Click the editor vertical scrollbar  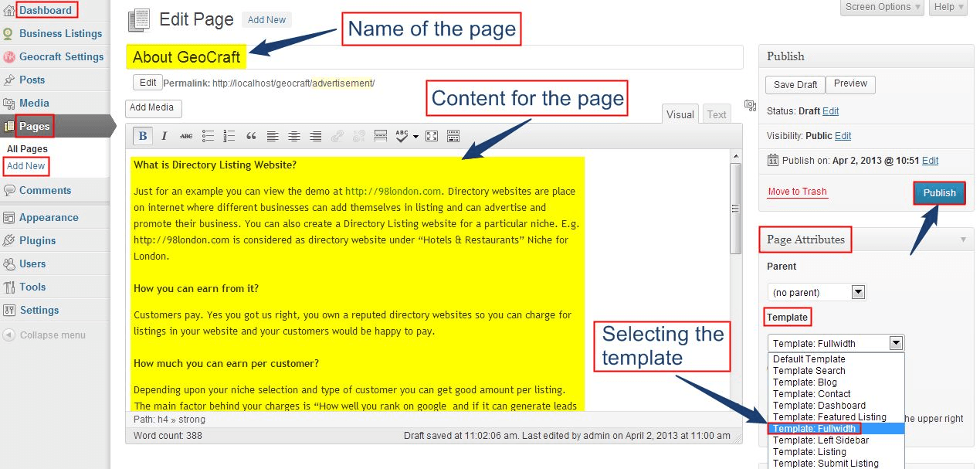coord(736,209)
